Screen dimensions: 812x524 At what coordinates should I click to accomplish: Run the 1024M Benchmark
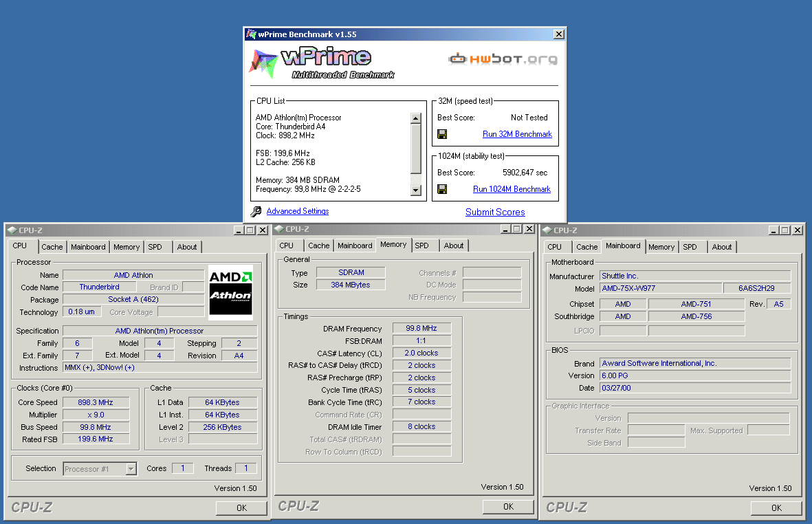point(512,189)
